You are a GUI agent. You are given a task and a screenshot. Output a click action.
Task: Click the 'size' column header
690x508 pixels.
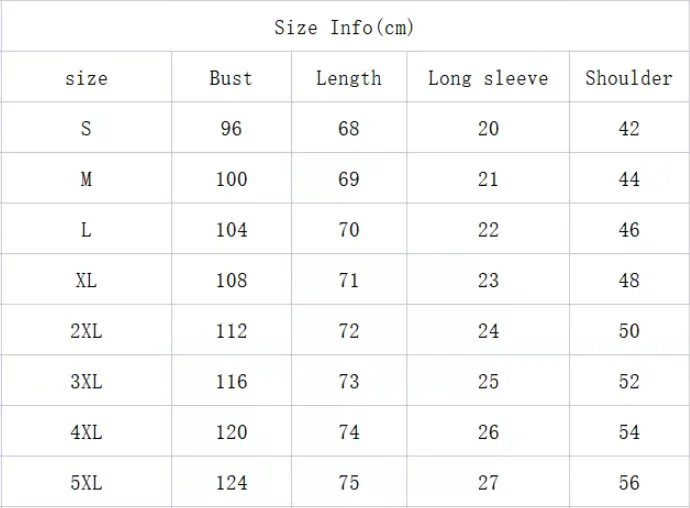86,78
